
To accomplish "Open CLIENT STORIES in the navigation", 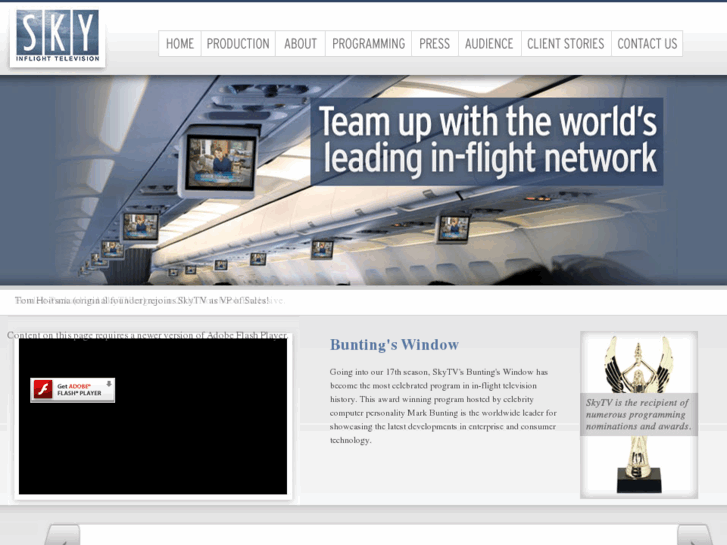I will [566, 44].
